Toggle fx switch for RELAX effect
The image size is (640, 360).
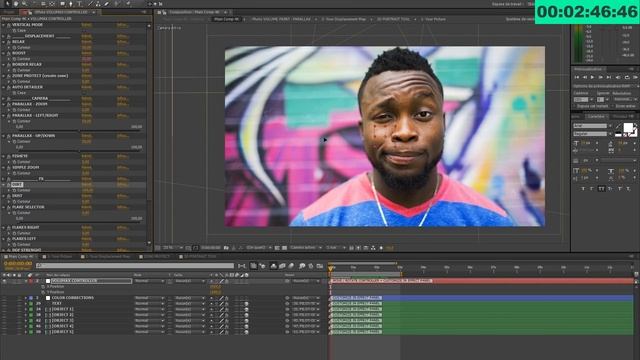pos(9,42)
